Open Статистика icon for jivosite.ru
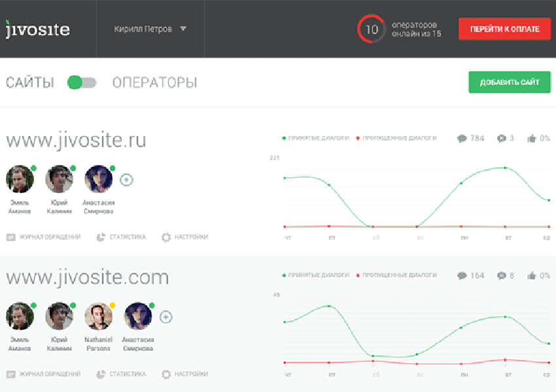The width and height of the screenshot is (556, 392). (101, 237)
